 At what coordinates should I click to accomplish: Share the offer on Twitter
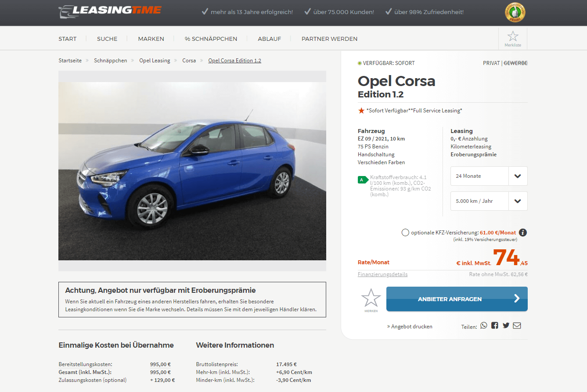pyautogui.click(x=506, y=326)
